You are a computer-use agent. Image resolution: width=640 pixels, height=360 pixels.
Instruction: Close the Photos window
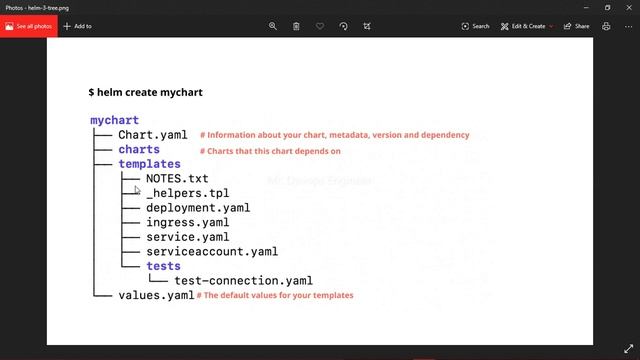[x=629, y=7]
